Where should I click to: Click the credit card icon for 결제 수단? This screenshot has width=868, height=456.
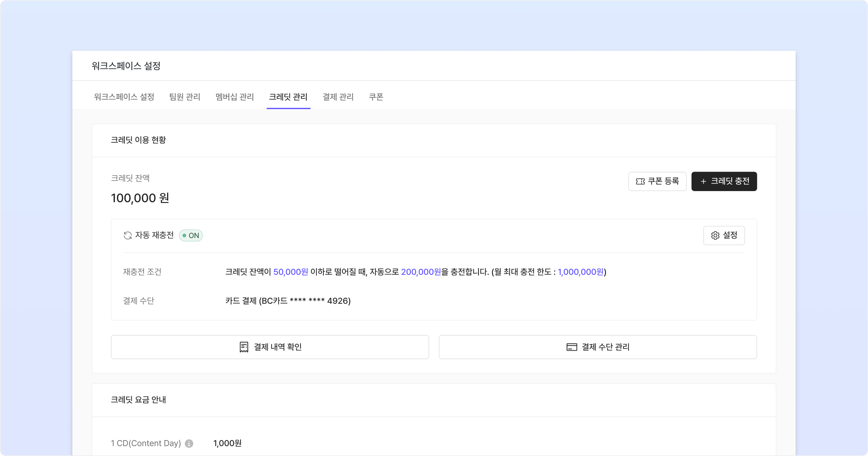(571, 347)
